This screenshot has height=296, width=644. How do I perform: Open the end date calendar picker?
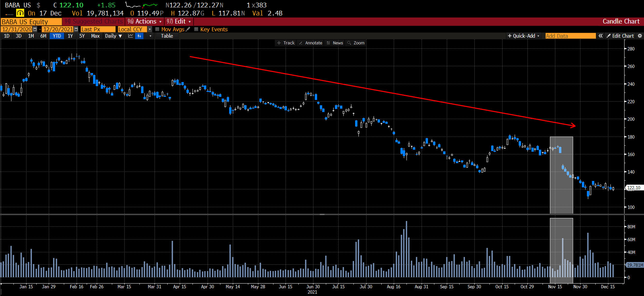(76, 29)
